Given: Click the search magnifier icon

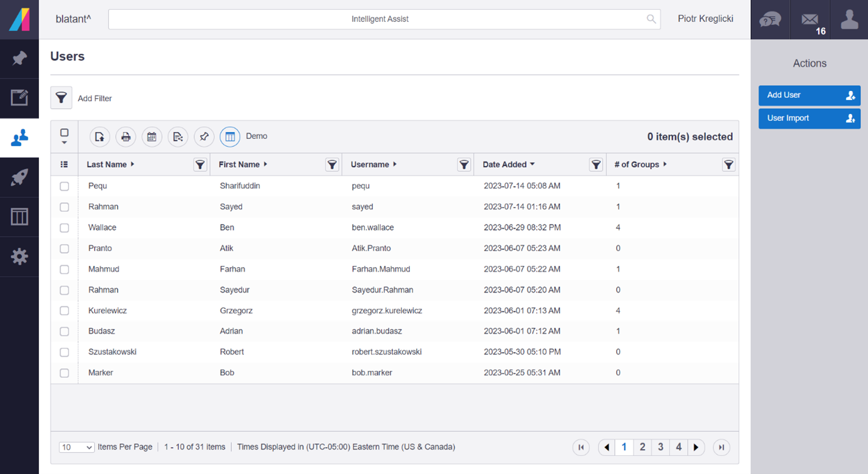Looking at the screenshot, I should (x=651, y=19).
